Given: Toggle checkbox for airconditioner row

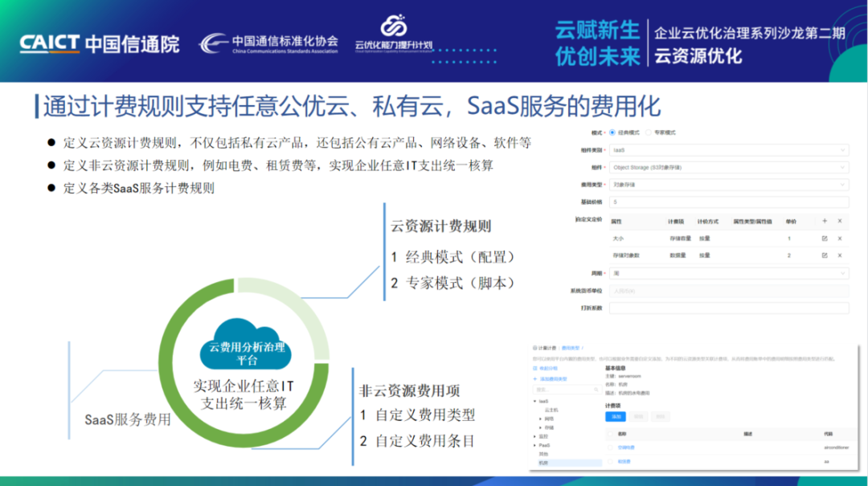Looking at the screenshot, I should [610, 447].
